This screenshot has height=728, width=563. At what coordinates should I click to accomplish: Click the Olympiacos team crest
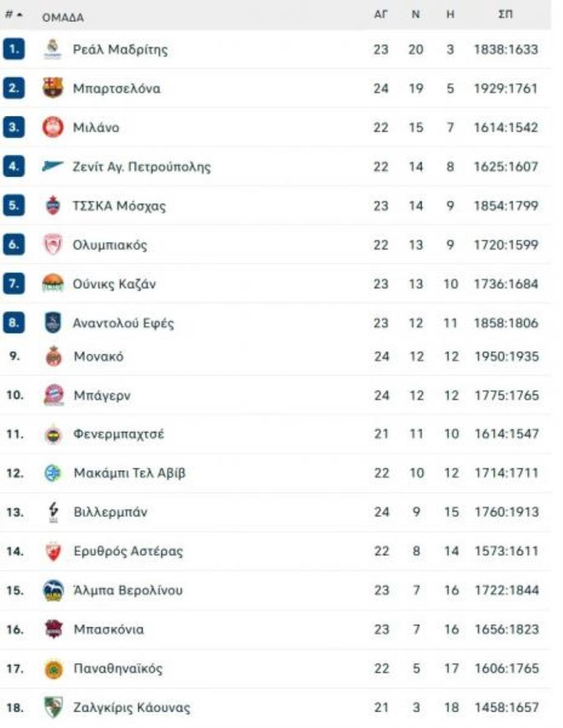coord(53,245)
